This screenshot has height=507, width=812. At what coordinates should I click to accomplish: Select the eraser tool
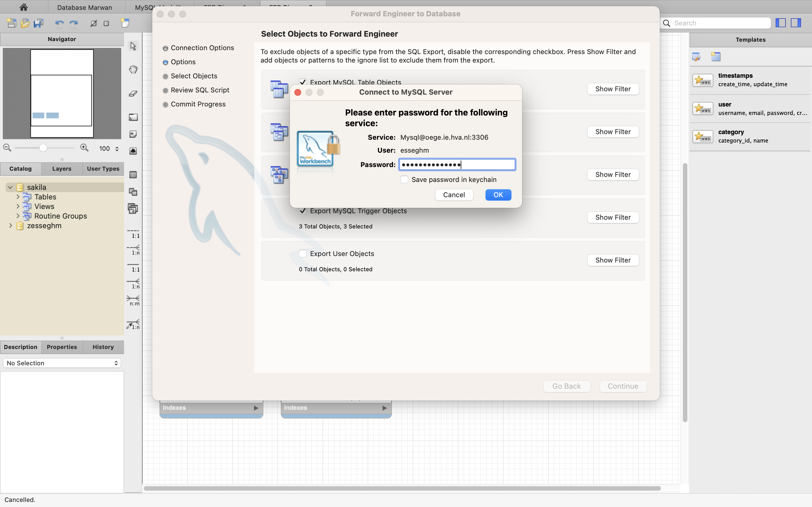point(133,94)
